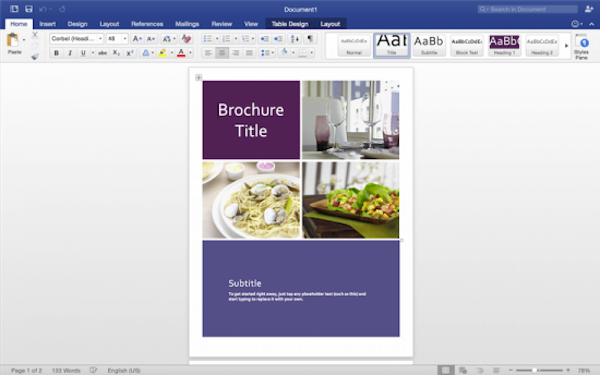This screenshot has height=375, width=600.
Task: Open the Review tab
Action: click(222, 24)
